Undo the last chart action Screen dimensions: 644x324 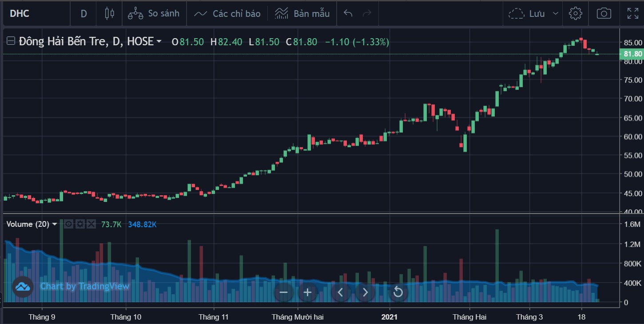tap(348, 13)
